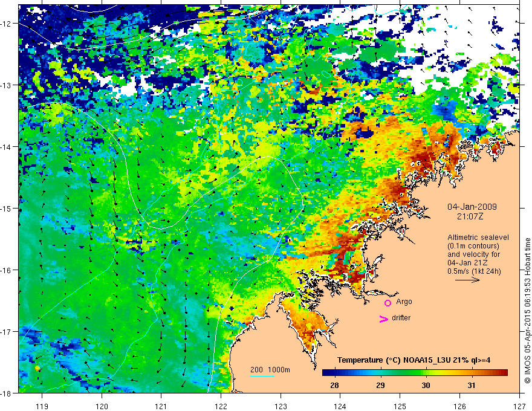Screen dimensions: 532x411
Task: Click the magenta Argo circle legend symbol
Action: [x=388, y=303]
